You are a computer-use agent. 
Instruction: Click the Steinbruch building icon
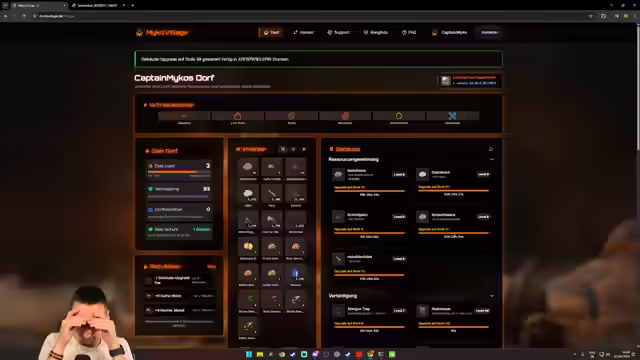(x=422, y=175)
